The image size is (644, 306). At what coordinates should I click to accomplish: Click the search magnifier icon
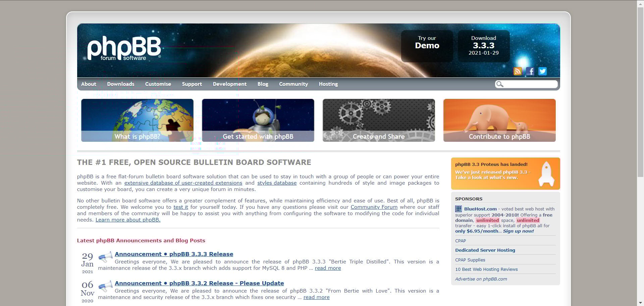[500, 84]
